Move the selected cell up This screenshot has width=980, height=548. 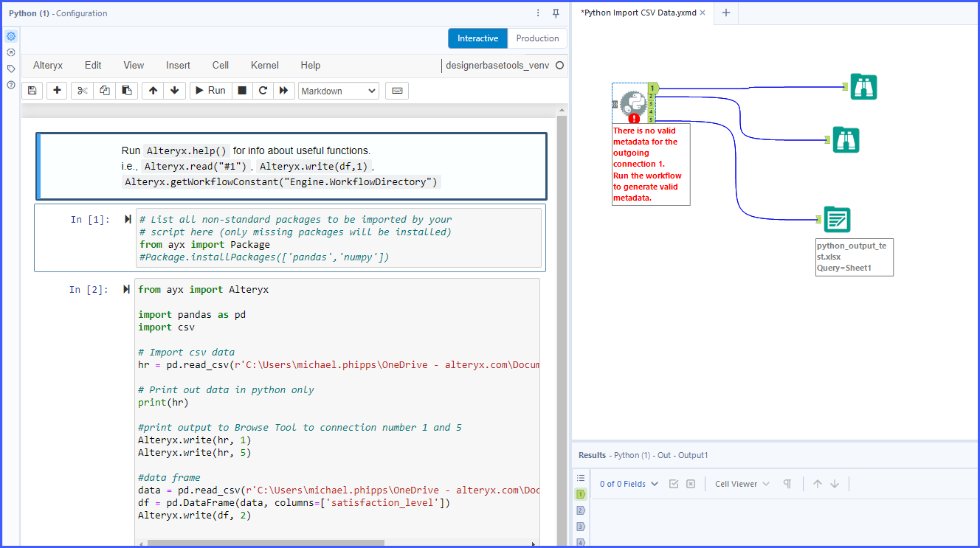[153, 91]
